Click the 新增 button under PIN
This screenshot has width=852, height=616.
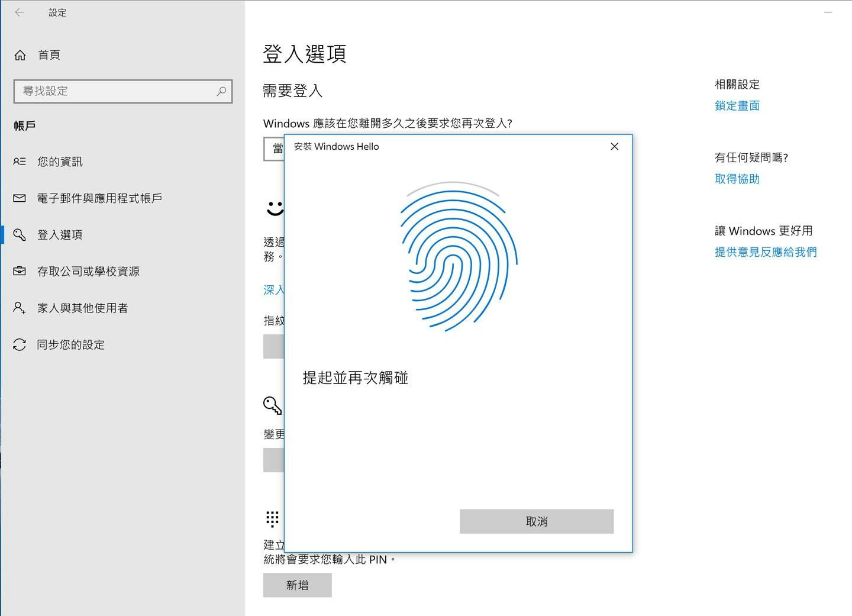[x=298, y=585]
